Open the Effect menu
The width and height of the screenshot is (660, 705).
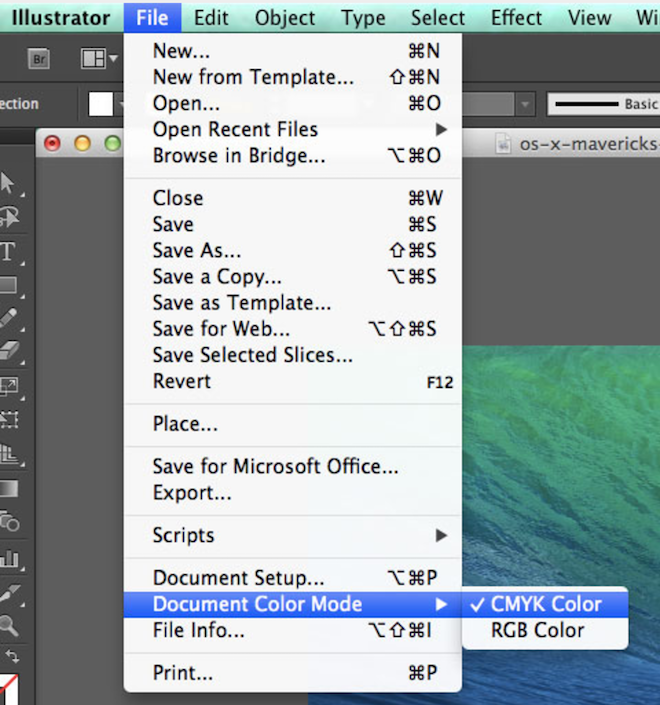pos(516,18)
